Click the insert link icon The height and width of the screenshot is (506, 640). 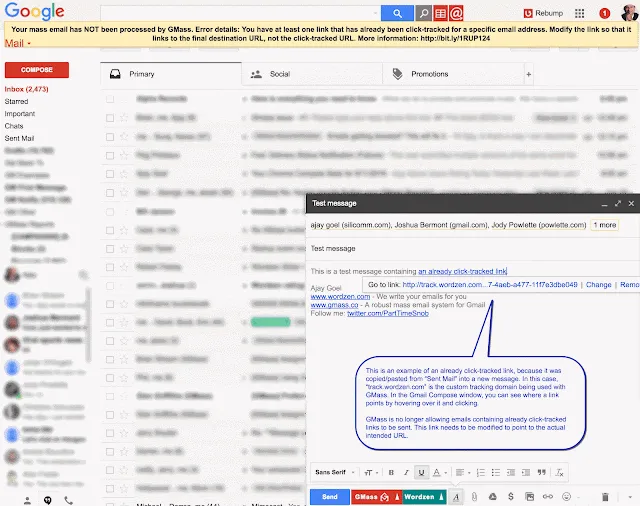point(548,497)
